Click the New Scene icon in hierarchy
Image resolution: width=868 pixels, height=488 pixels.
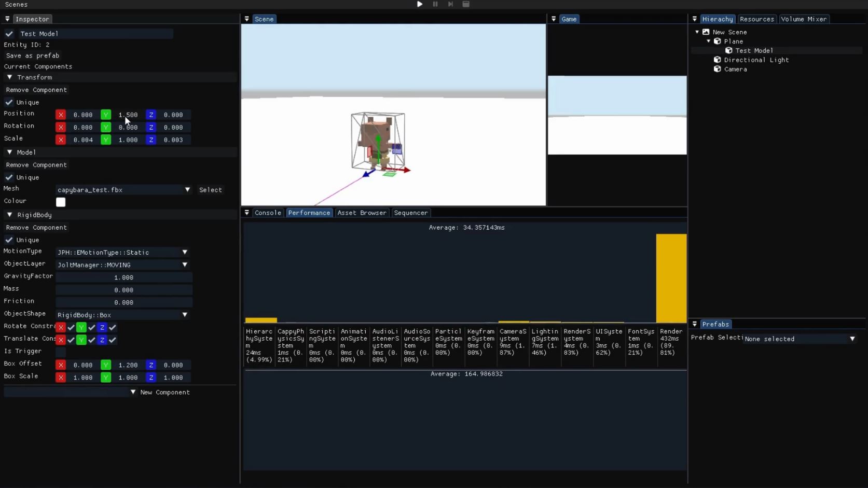tap(706, 32)
